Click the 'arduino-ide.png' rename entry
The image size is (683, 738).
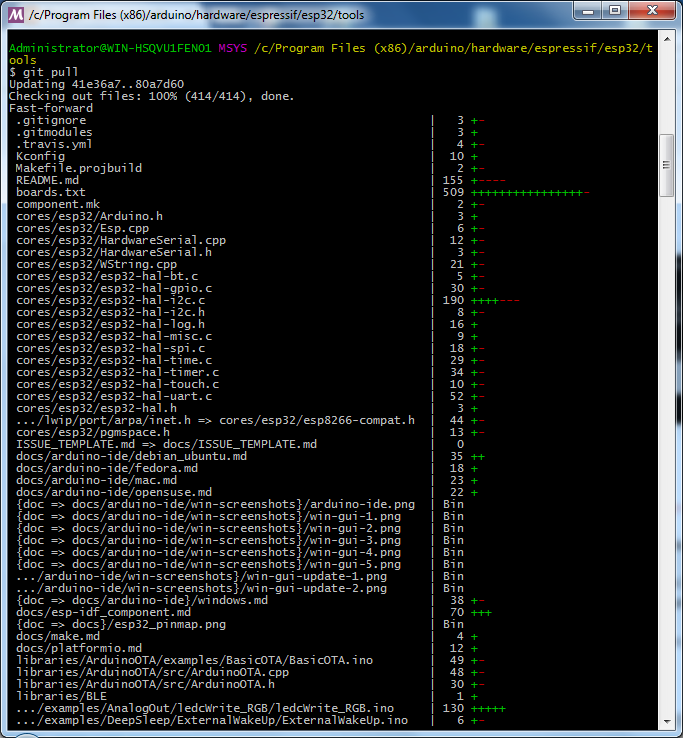[x=216, y=505]
